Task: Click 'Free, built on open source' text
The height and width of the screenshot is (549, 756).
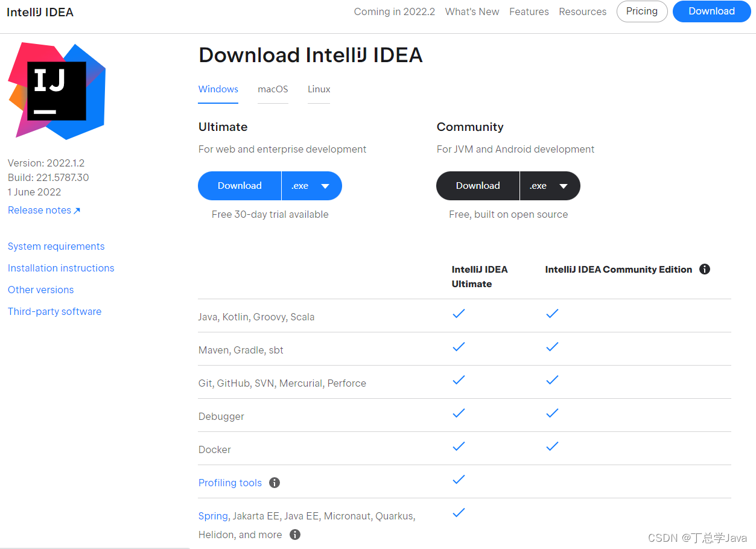Action: tap(509, 214)
